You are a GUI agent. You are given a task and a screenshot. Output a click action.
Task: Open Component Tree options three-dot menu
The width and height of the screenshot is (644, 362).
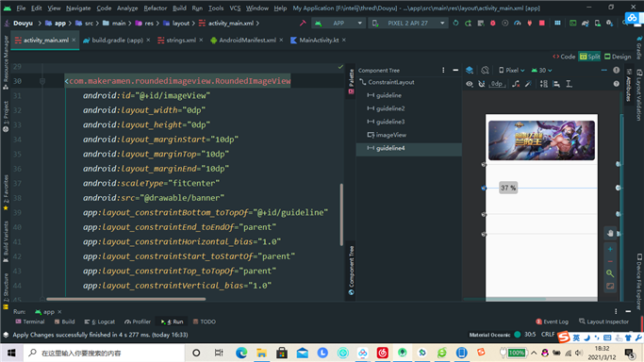(443, 70)
